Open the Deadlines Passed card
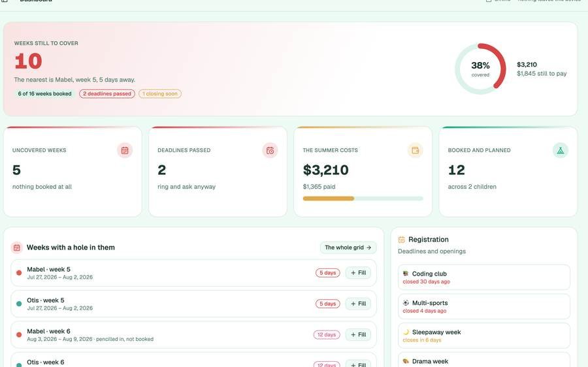The image size is (588, 367). pyautogui.click(x=218, y=172)
